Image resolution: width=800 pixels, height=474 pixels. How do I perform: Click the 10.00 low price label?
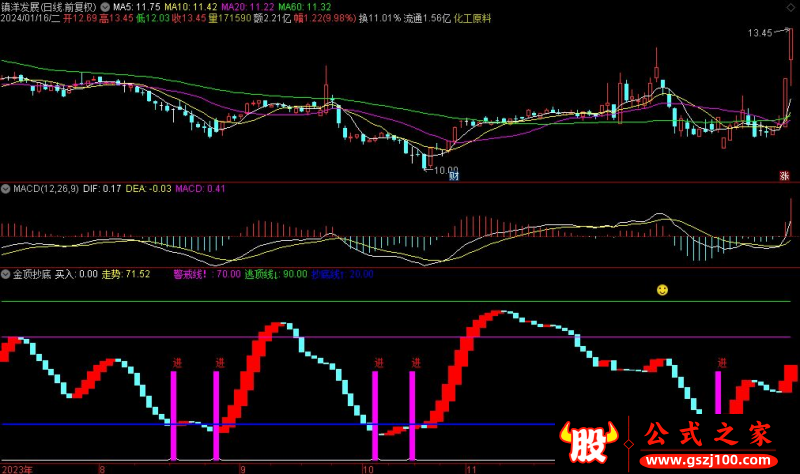(x=446, y=170)
